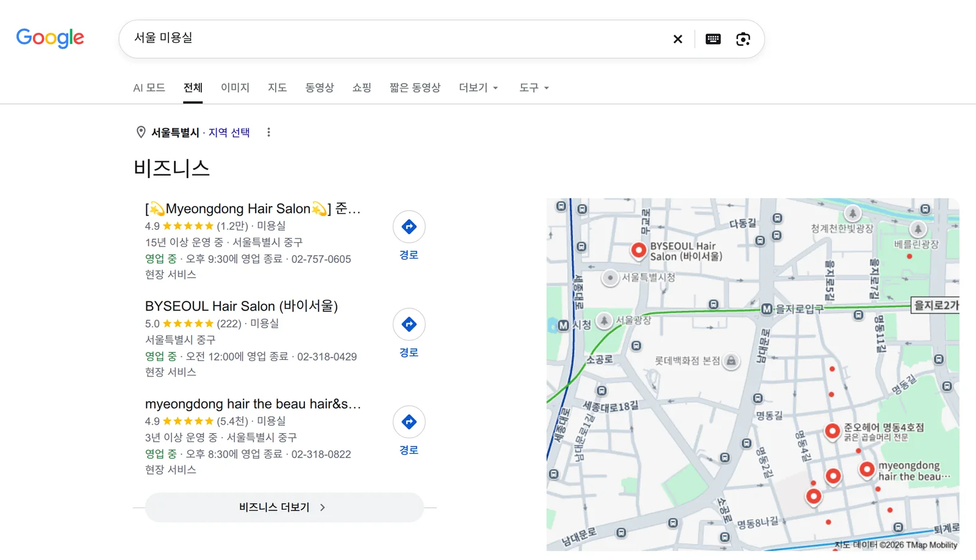Viewport: 976px width, 560px height.
Task: Open the 이미지 tab
Action: pyautogui.click(x=235, y=88)
